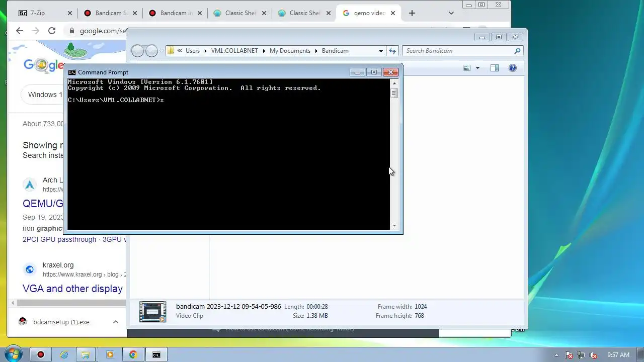This screenshot has height=362, width=644.
Task: Open Action Center flag in tray
Action: 569,355
